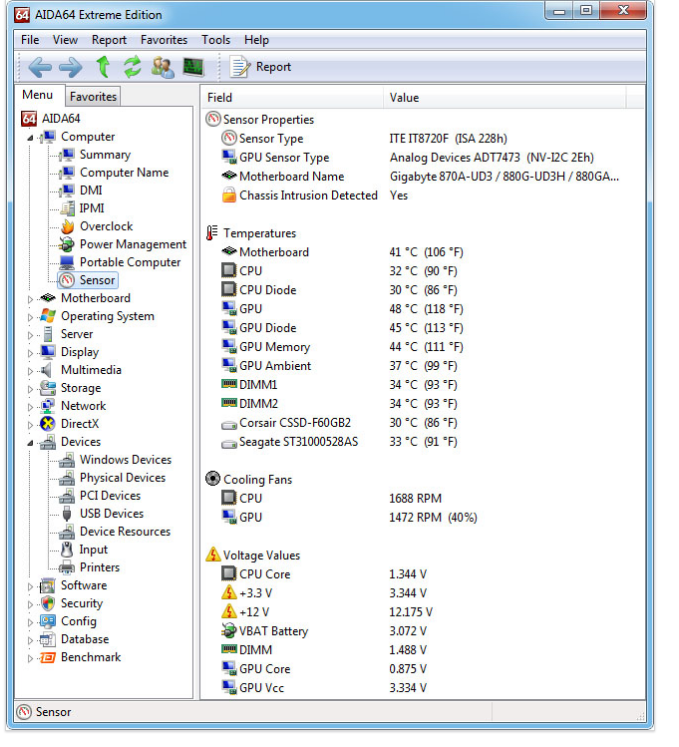Open the Tools menu
679x747 pixels.
coord(216,40)
